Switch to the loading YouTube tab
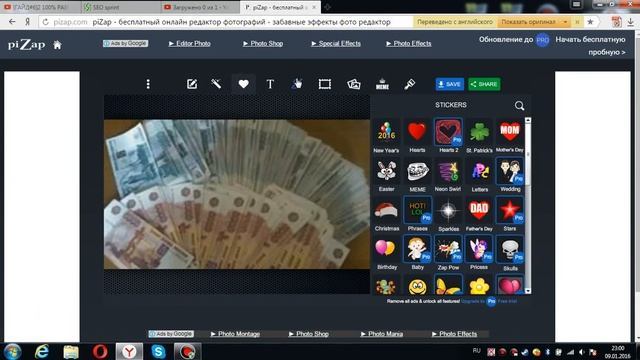This screenshot has height=360, width=640. 200,7
